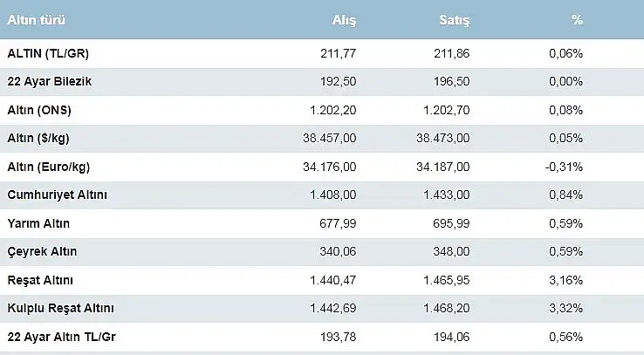Click the -0,31% change value
644x355 pixels.
coord(564,167)
